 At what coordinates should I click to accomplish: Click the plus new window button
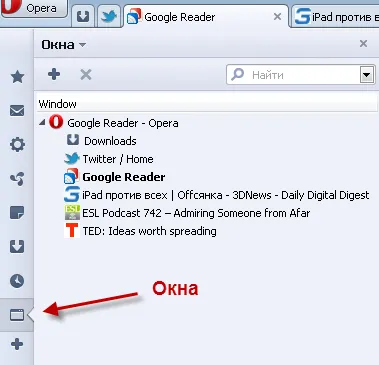(x=54, y=74)
